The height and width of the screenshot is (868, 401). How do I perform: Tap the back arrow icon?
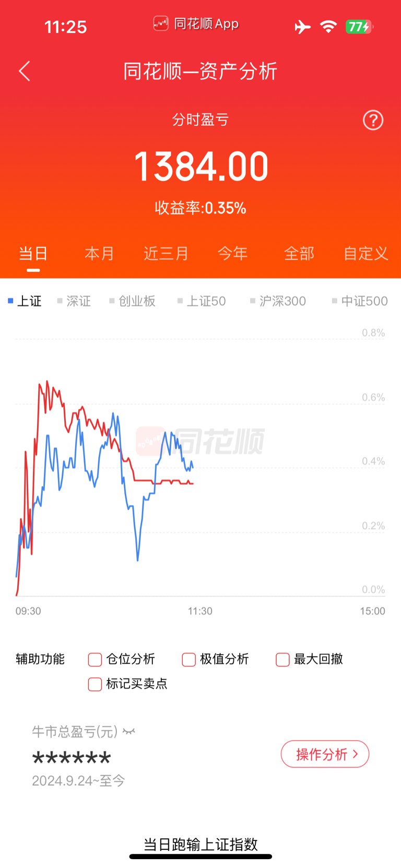(x=25, y=71)
